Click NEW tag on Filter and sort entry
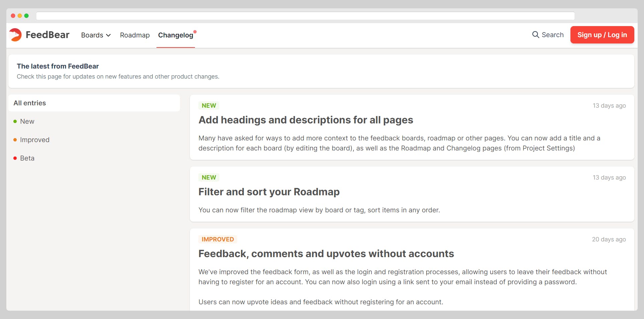Viewport: 644px width, 319px height. (x=209, y=178)
